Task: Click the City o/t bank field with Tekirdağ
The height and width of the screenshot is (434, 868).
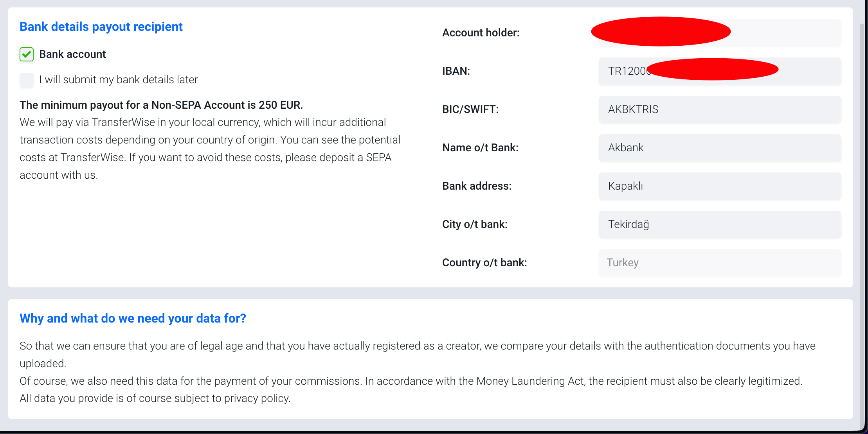Action: 720,224
